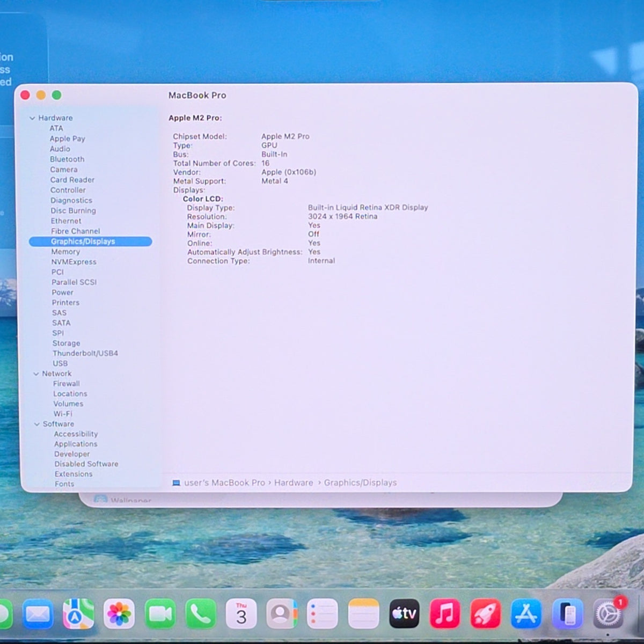
Task: Select Storage under Hardware
Action: (67, 343)
